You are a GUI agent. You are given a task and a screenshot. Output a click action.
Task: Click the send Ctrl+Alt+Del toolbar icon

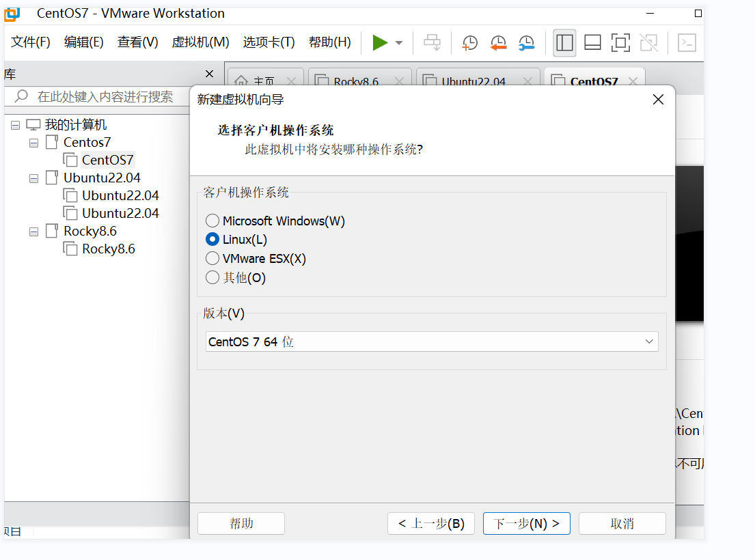[x=432, y=43]
